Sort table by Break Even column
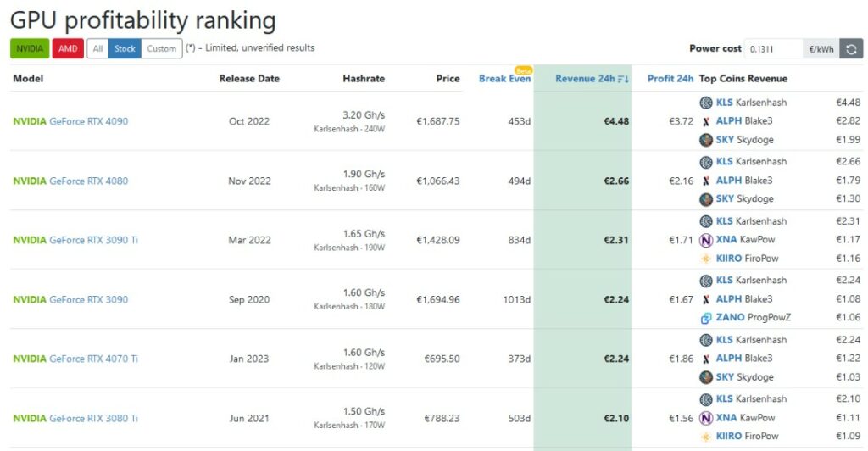 [504, 79]
